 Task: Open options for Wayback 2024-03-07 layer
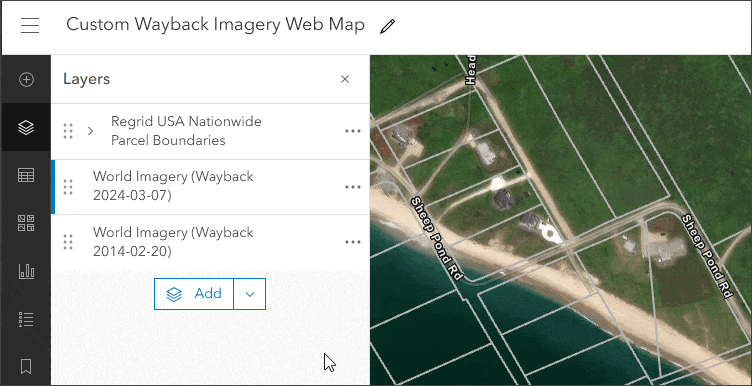pos(353,187)
